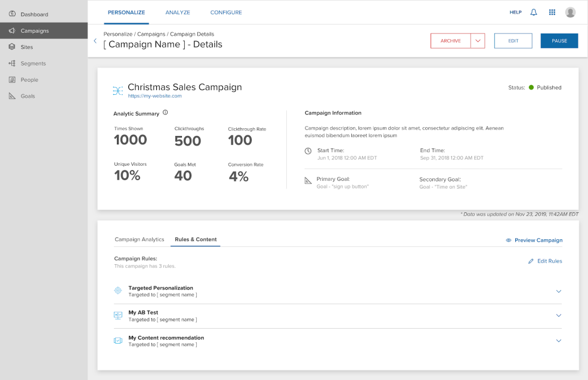Click the Edit button
Screen dimensions: 588x380
point(513,41)
